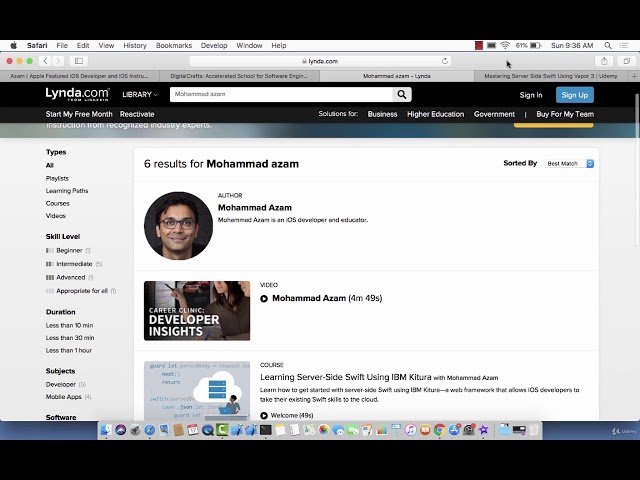Click the lynda.com address bar
640x480 pixels.
point(320,61)
